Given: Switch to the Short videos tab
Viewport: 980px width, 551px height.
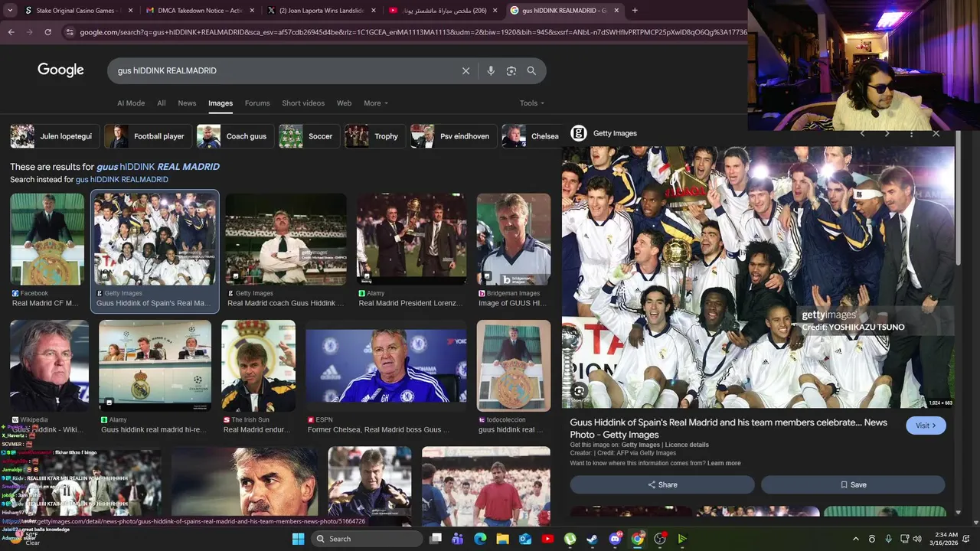Looking at the screenshot, I should pyautogui.click(x=303, y=103).
